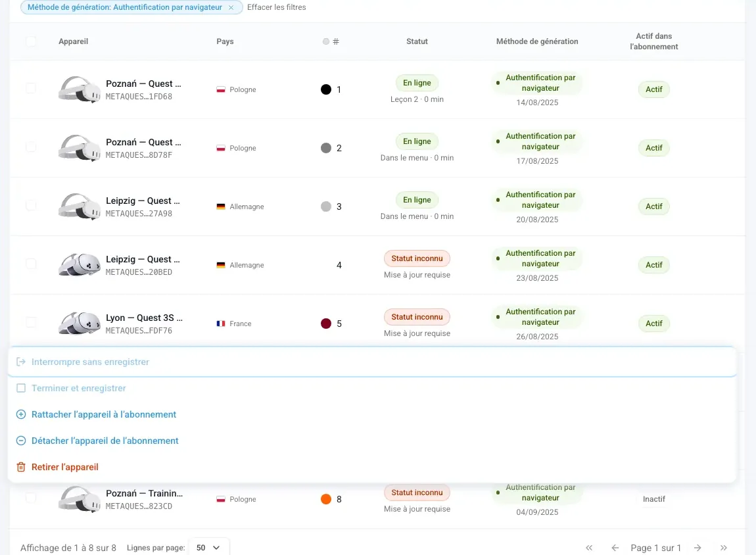The image size is (756, 555).
Task: Click the En ligne badge above Leçon 2
Action: click(417, 83)
